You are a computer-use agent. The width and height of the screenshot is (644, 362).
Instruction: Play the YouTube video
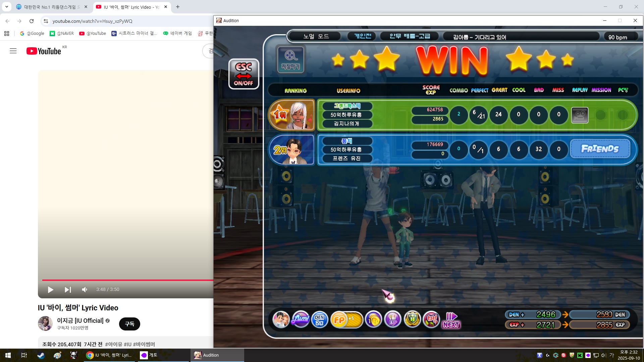coord(50,290)
